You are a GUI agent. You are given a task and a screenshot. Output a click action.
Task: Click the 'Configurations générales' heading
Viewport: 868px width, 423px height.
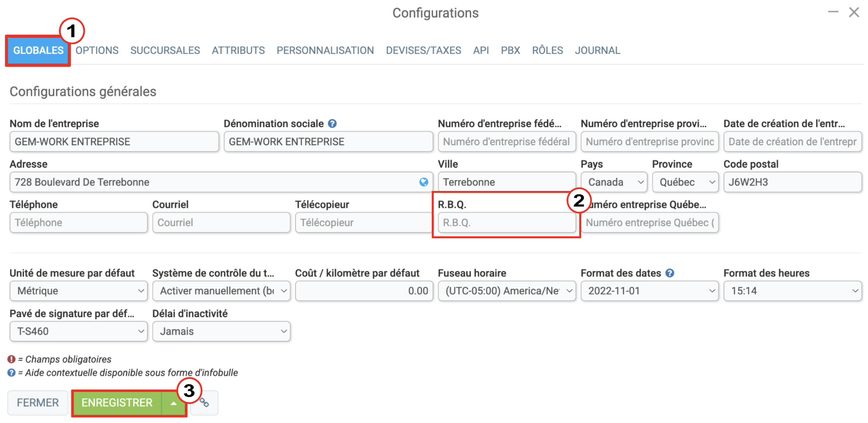83,91
